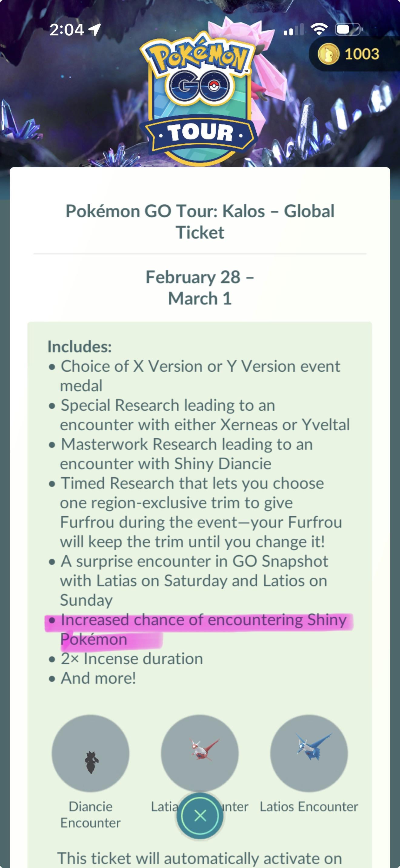Screen dimensions: 400x868
Task: Tap the 2:04 clock in status bar
Action: click(67, 30)
